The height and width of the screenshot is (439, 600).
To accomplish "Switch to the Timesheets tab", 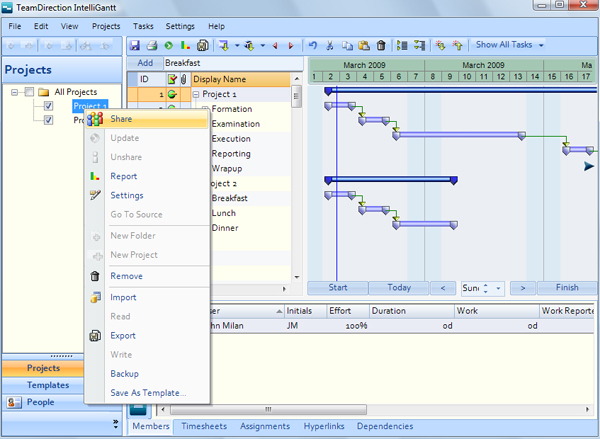I will pyautogui.click(x=205, y=427).
